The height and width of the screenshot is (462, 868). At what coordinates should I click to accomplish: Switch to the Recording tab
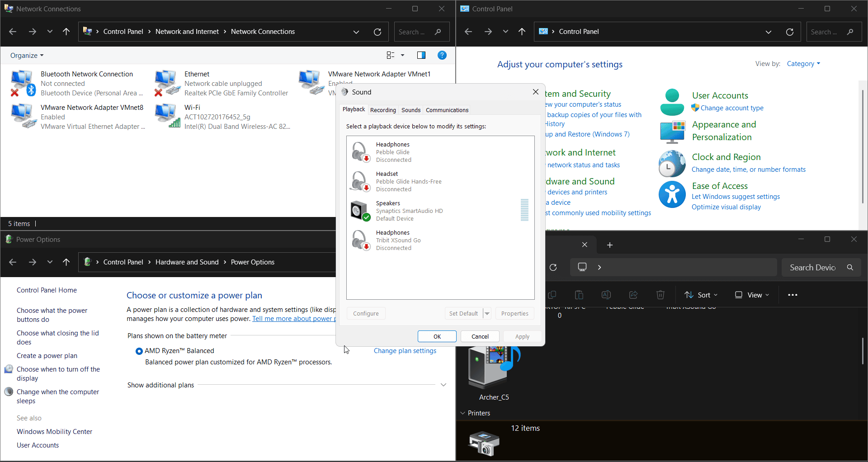[x=382, y=110]
